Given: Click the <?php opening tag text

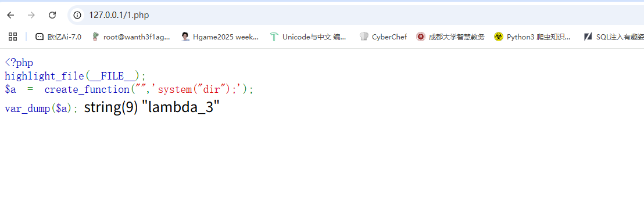Looking at the screenshot, I should click(x=19, y=63).
